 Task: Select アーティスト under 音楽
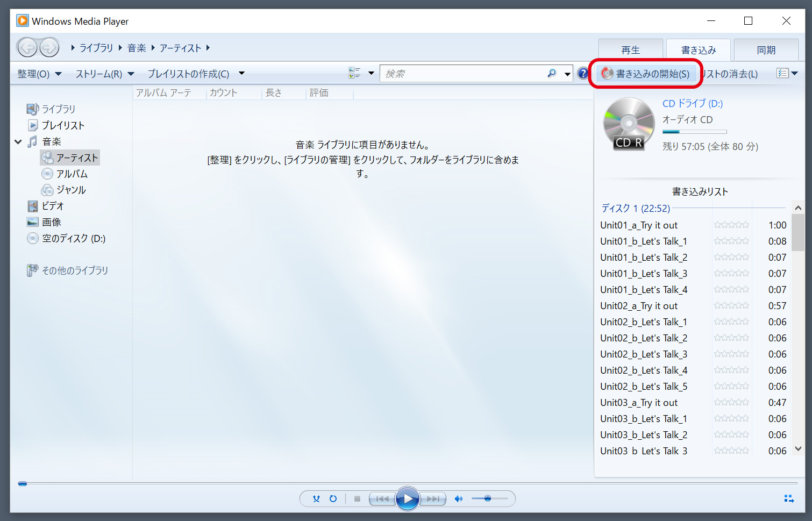click(x=70, y=158)
